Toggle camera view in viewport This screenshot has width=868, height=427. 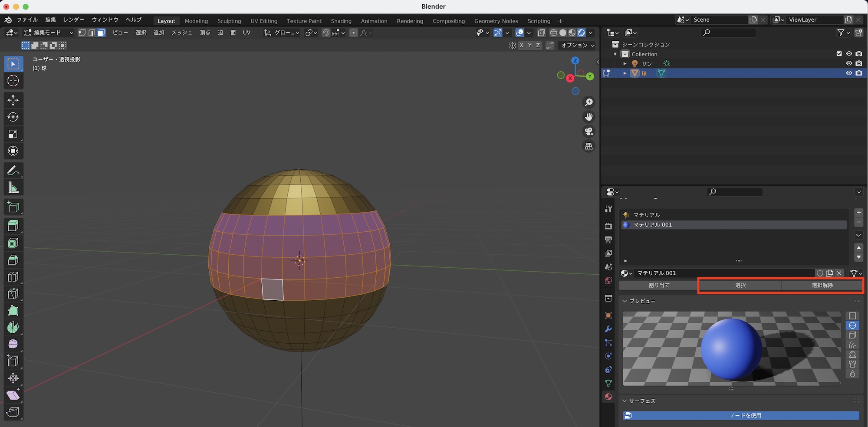click(589, 131)
